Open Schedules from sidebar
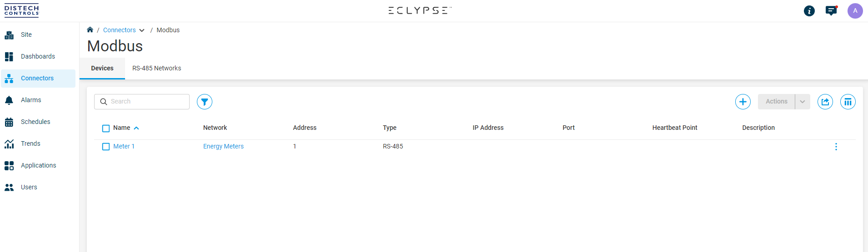This screenshot has height=252, width=868. point(35,122)
